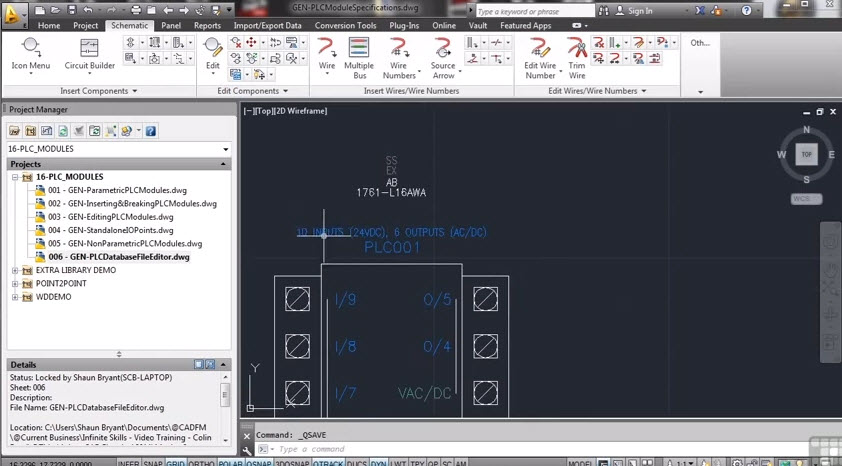The width and height of the screenshot is (842, 466).
Task: Open the Icon Menu tool
Action: pos(31,54)
